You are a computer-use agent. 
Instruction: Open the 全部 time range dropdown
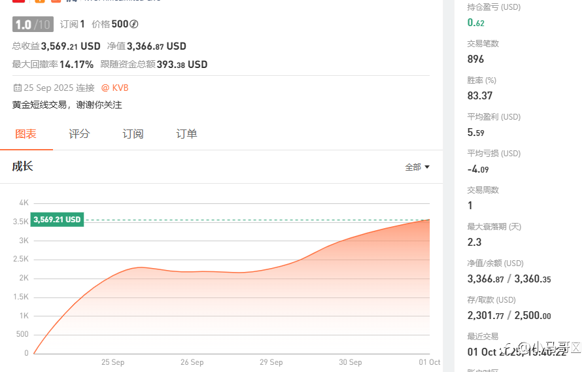coord(417,167)
